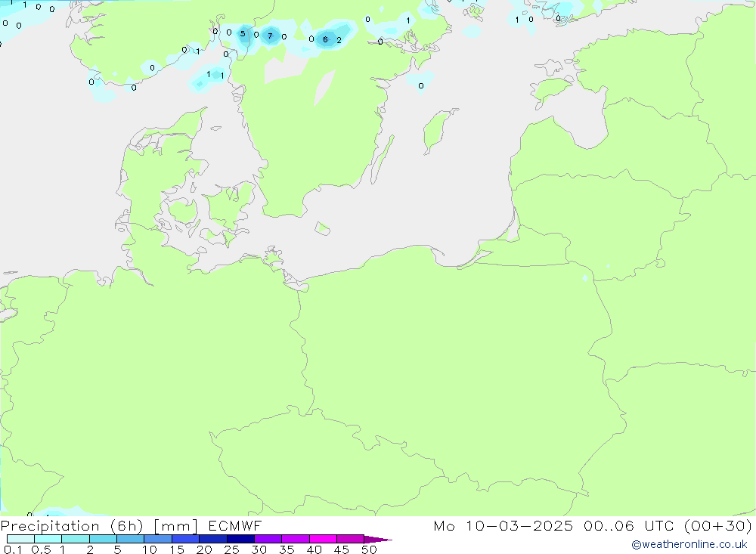Click the precipitation value 6 marker

[x=325, y=39]
